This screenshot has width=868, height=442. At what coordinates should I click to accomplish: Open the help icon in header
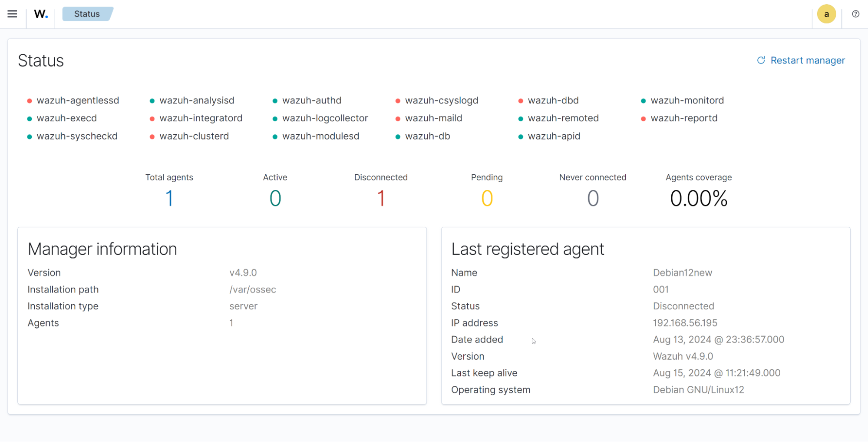tap(855, 14)
